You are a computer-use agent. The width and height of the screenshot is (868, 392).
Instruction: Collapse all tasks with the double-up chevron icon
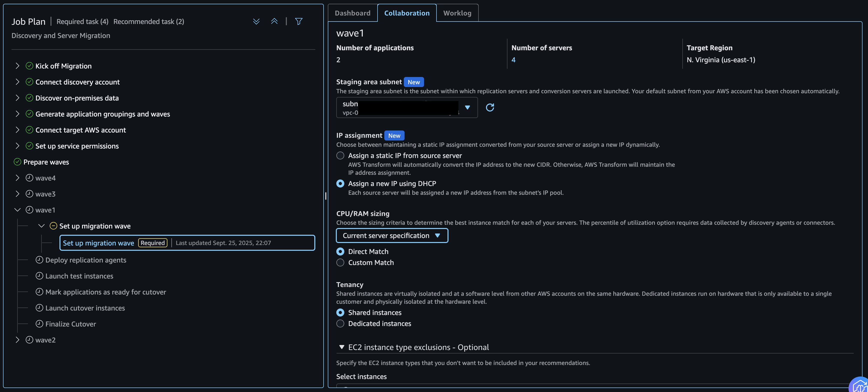pyautogui.click(x=274, y=21)
